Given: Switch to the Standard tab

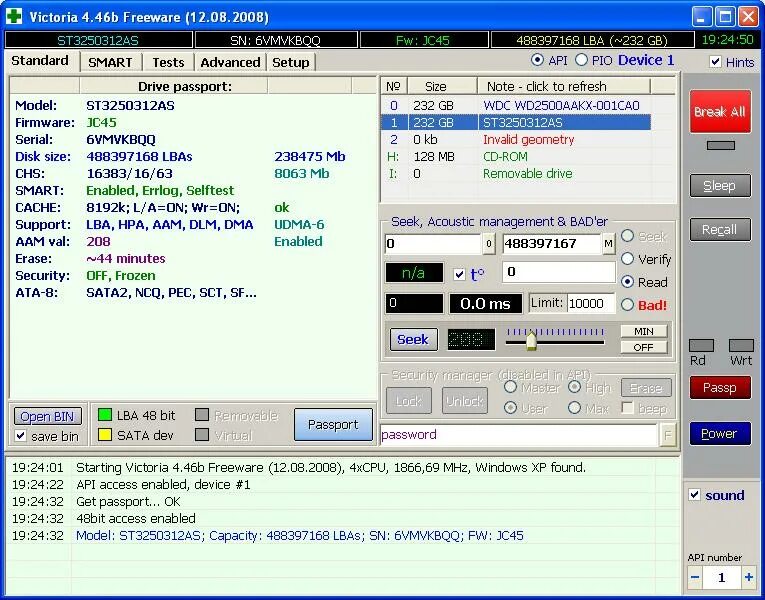Looking at the screenshot, I should pyautogui.click(x=40, y=60).
